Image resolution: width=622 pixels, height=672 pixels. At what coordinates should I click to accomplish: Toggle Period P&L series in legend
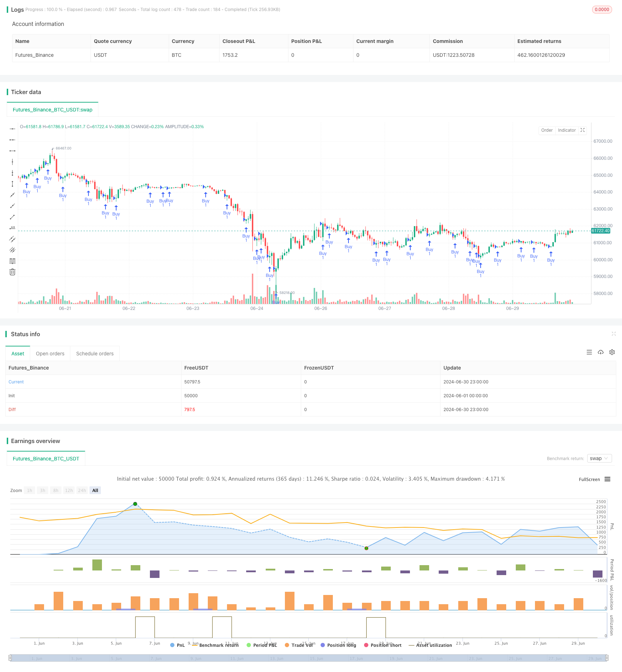point(261,645)
